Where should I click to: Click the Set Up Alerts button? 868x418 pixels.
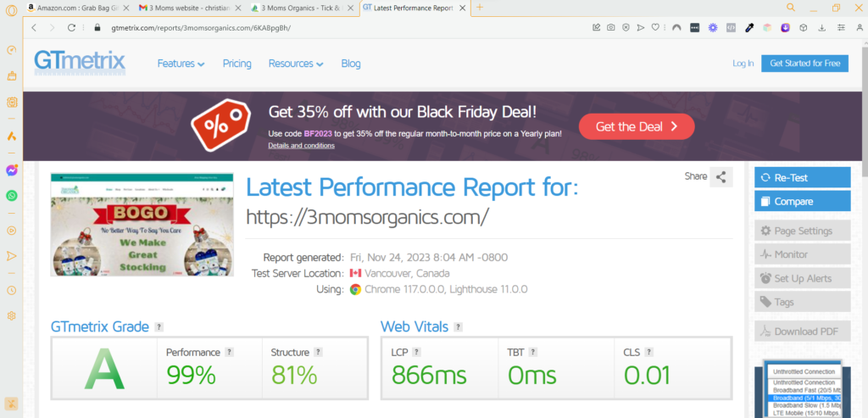(802, 278)
